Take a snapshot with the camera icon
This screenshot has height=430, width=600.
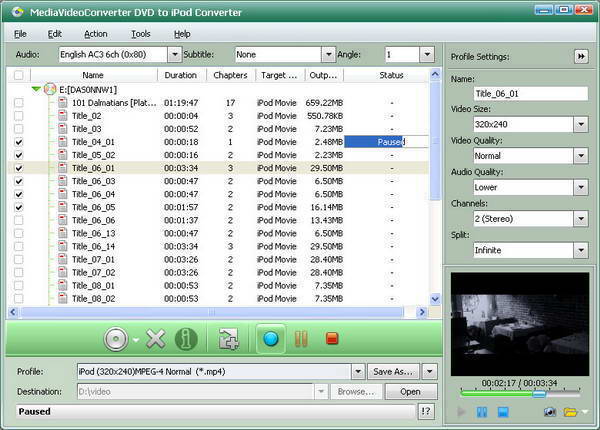(550, 412)
